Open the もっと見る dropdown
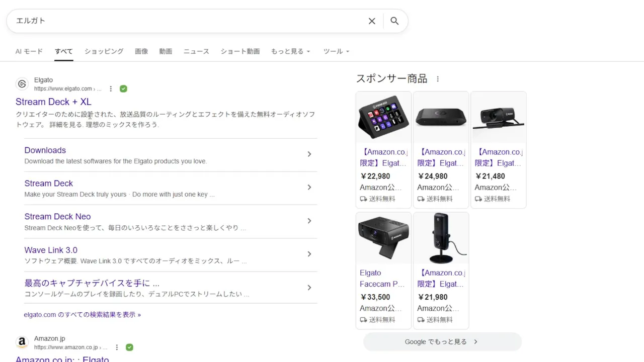This screenshot has height=362, width=644. click(x=290, y=51)
